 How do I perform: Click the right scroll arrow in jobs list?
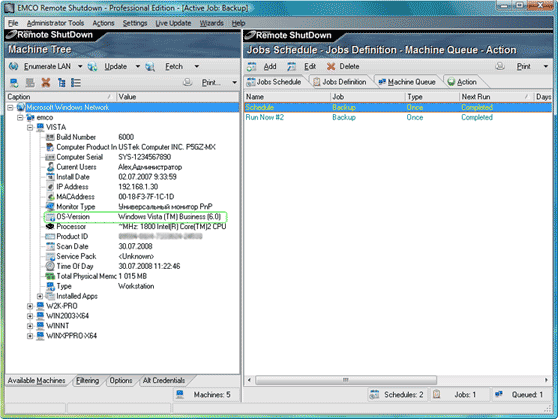(546, 380)
